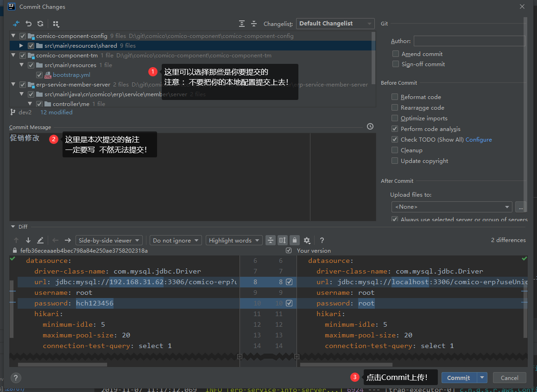The width and height of the screenshot is (537, 392).
Task: Click the left diff pane horizontal scrollbar
Action: pyautogui.click(x=63, y=365)
